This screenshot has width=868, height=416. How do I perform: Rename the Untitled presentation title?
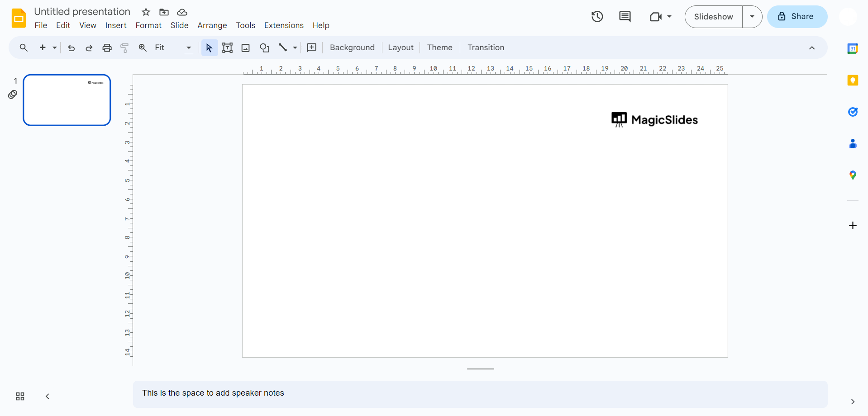click(82, 12)
